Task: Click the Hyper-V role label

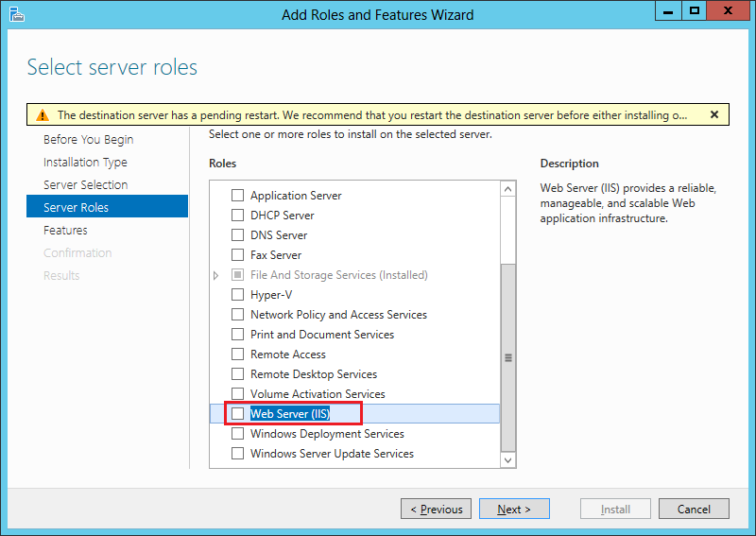Action: 271,294
